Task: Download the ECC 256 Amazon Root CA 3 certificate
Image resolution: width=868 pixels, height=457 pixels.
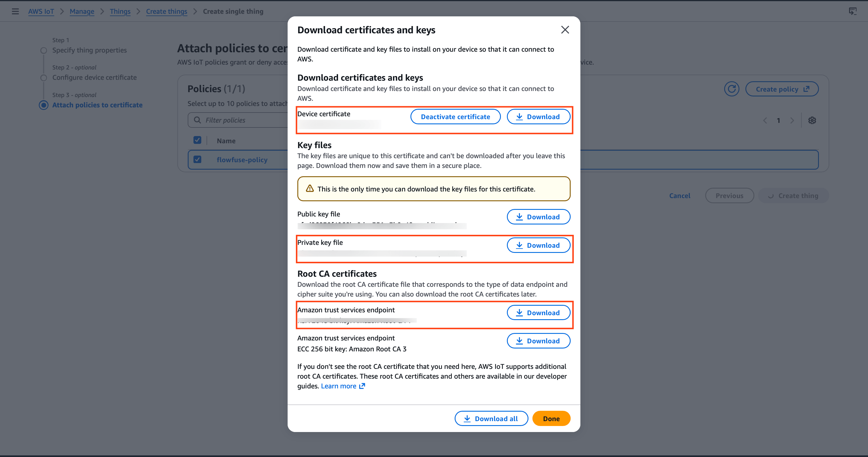Action: [538, 341]
